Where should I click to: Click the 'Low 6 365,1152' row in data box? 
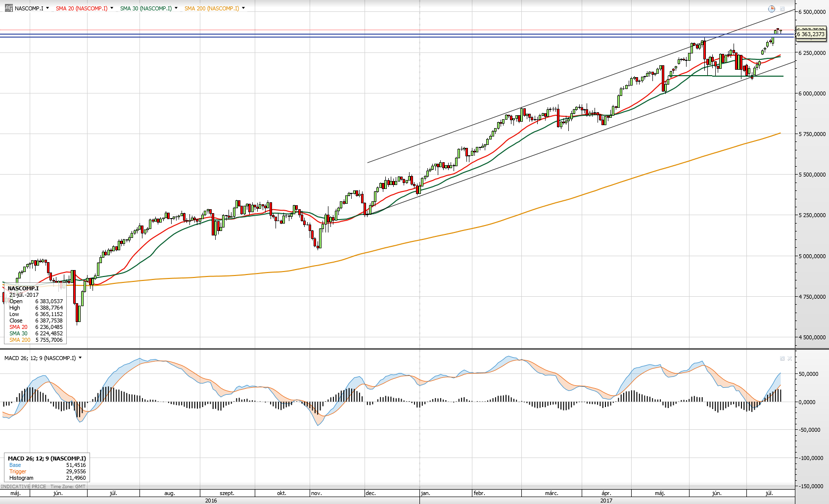pos(36,314)
